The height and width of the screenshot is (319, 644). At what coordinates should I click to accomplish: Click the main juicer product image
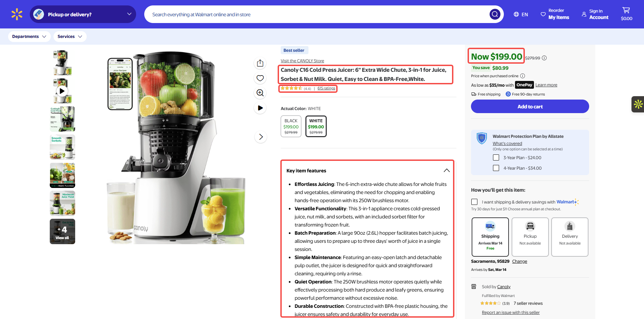[x=176, y=147]
